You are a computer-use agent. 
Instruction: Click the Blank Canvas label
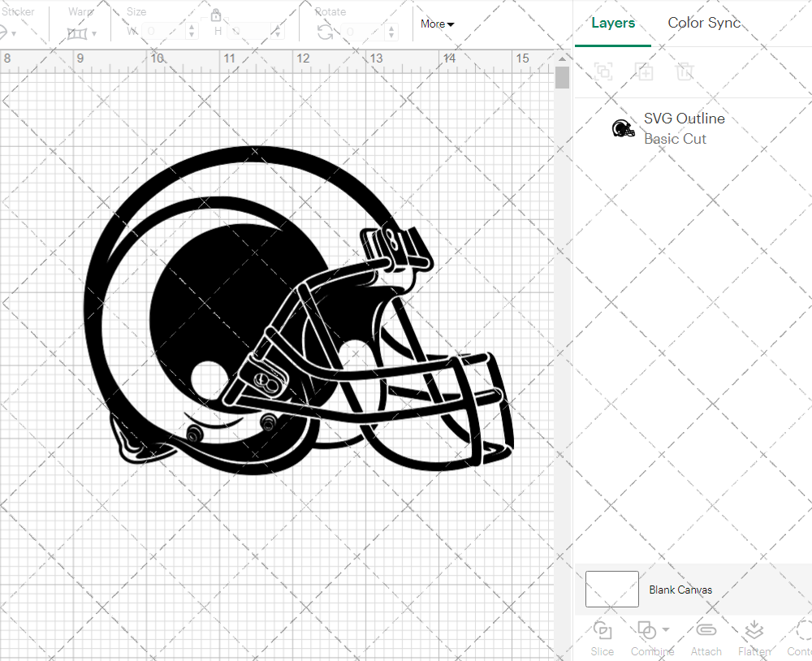click(x=680, y=590)
